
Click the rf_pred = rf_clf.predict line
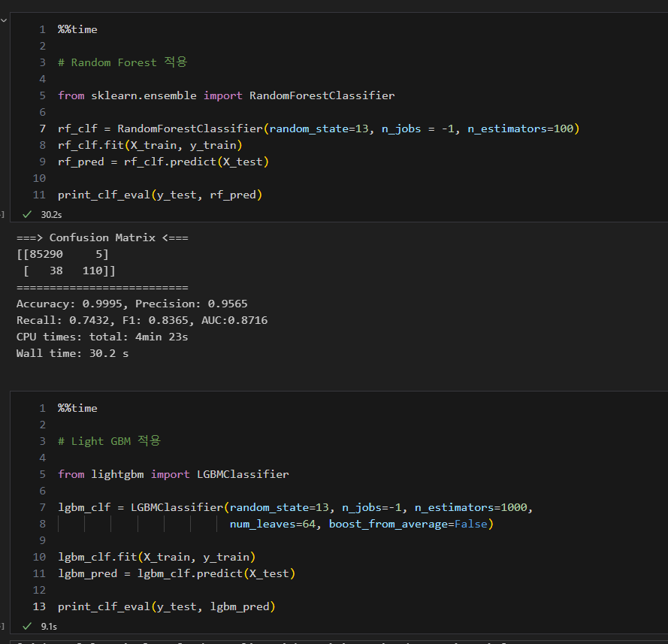tap(163, 162)
